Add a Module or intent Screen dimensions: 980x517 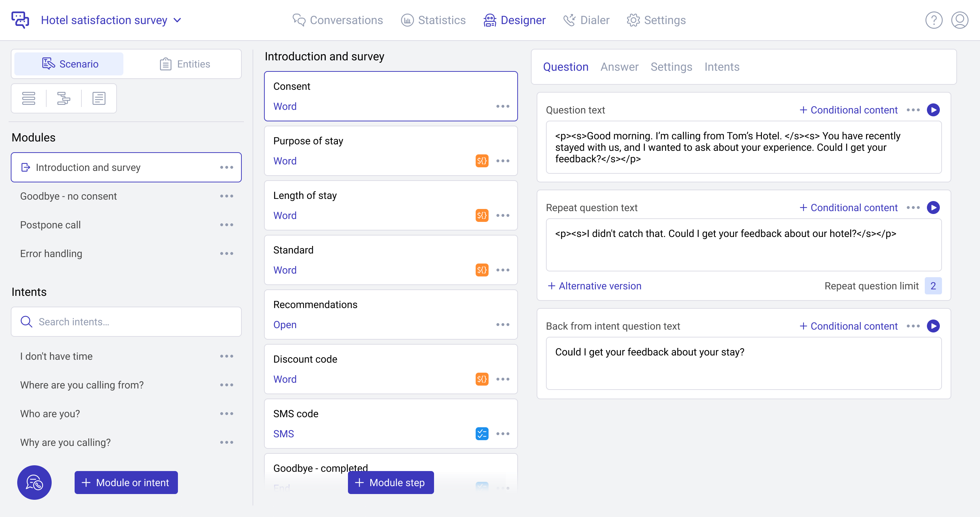click(126, 483)
